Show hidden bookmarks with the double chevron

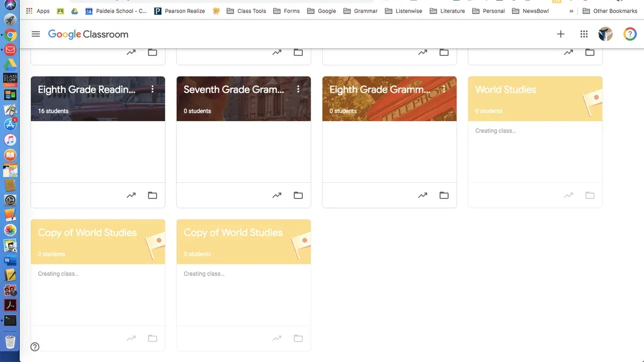coord(571,11)
